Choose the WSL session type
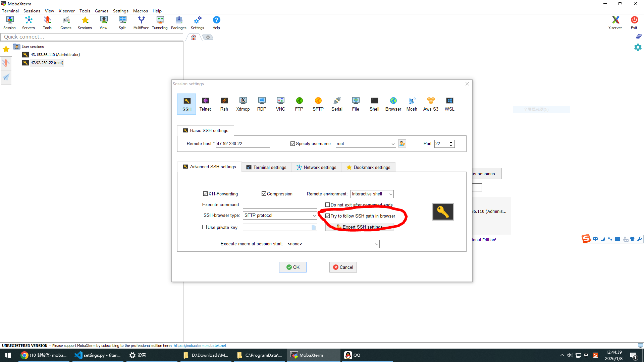The height and width of the screenshot is (362, 644). point(449,104)
